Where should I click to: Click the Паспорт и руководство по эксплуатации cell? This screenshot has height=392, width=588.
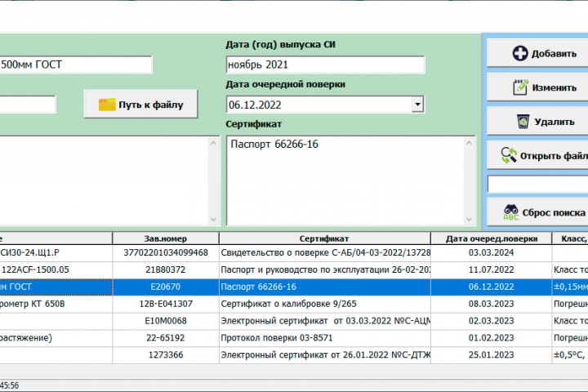point(325,269)
